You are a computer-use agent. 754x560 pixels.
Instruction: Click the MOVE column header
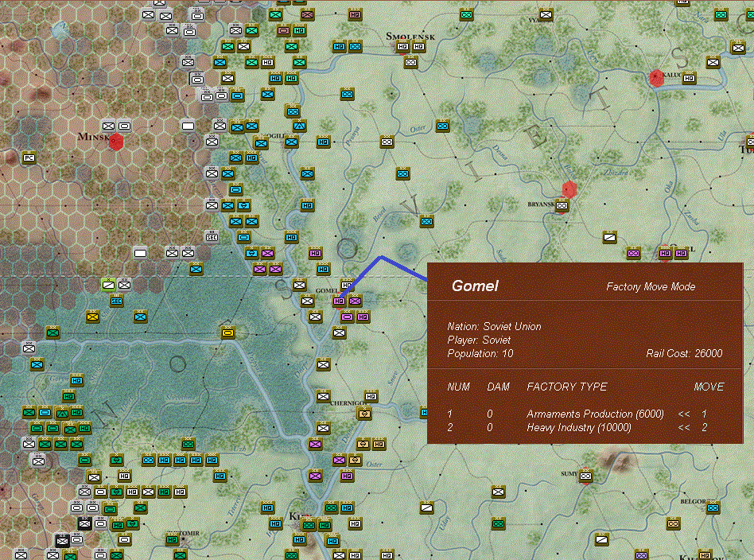pos(709,387)
